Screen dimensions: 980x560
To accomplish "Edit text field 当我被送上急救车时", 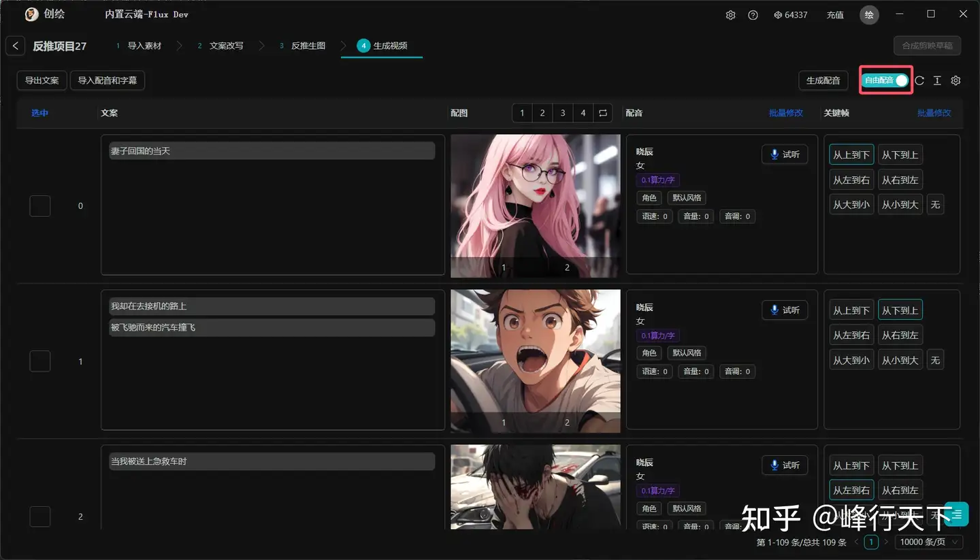I will [x=272, y=461].
